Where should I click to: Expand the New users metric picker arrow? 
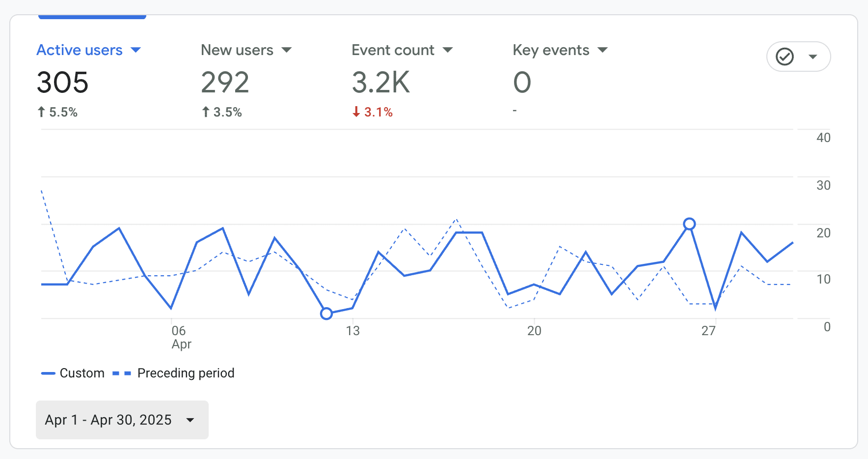coord(287,50)
